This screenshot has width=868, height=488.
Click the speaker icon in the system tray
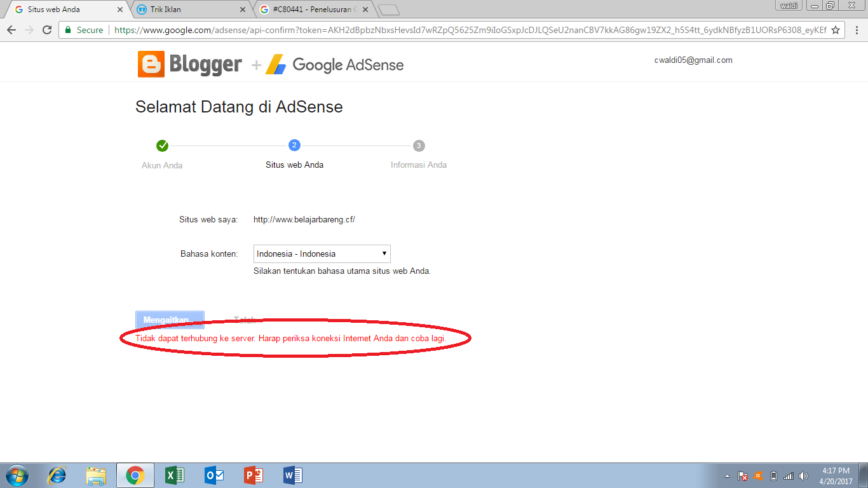pyautogui.click(x=803, y=475)
